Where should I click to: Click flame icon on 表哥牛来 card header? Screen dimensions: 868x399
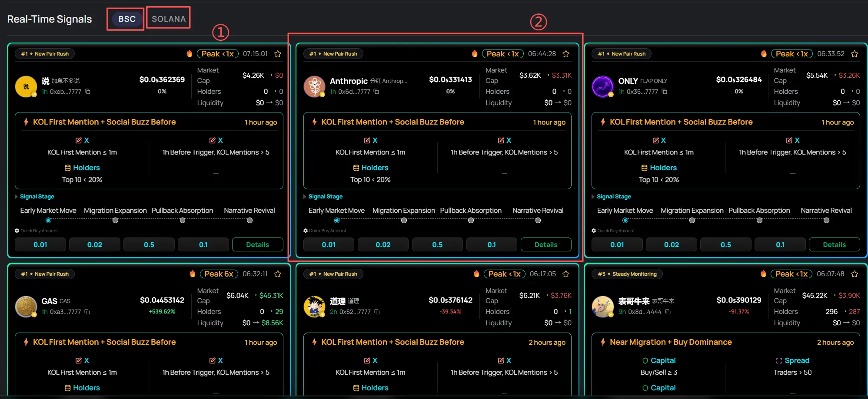(x=763, y=274)
